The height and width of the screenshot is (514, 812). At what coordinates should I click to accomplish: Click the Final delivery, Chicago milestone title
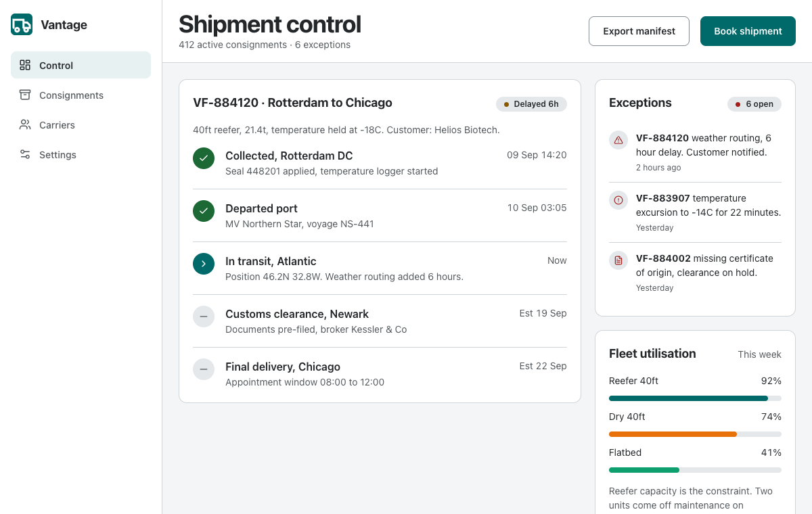pyautogui.click(x=283, y=367)
